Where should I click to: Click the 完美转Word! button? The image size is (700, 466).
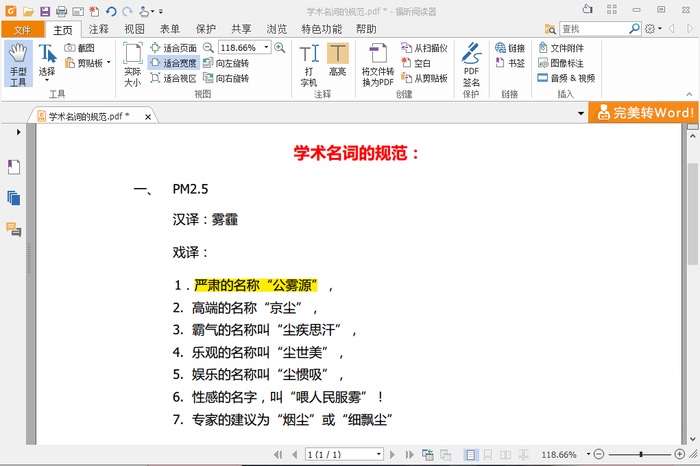point(644,113)
